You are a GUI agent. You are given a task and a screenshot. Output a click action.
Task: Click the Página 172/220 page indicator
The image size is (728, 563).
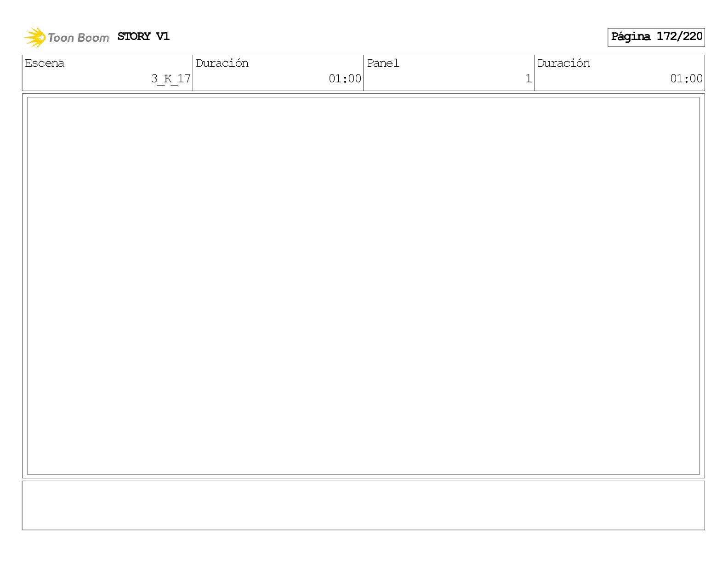656,37
